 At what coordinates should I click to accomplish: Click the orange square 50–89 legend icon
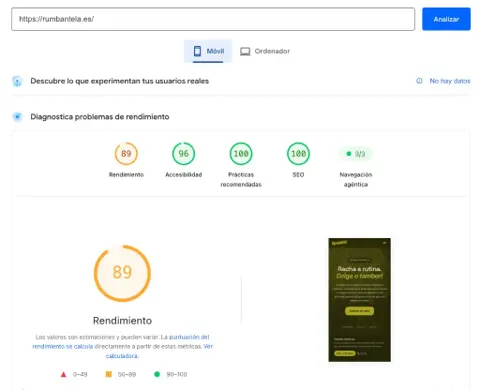coord(109,374)
